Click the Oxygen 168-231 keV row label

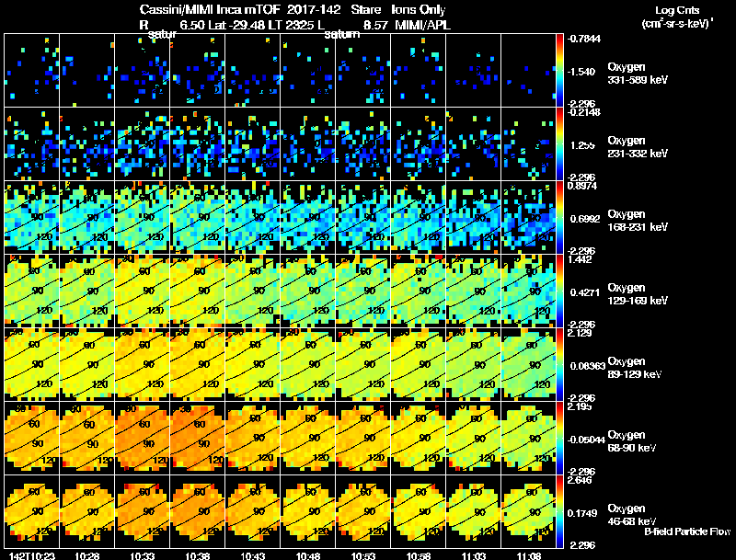pyautogui.click(x=638, y=221)
